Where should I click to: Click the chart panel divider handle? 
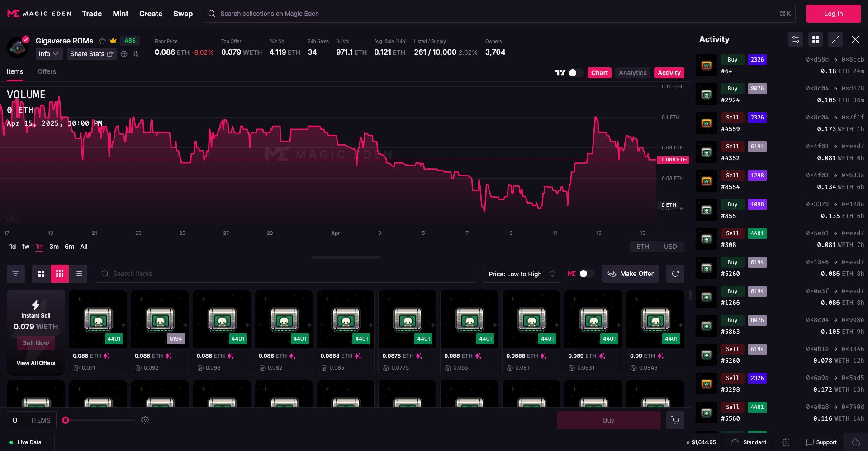346,257
